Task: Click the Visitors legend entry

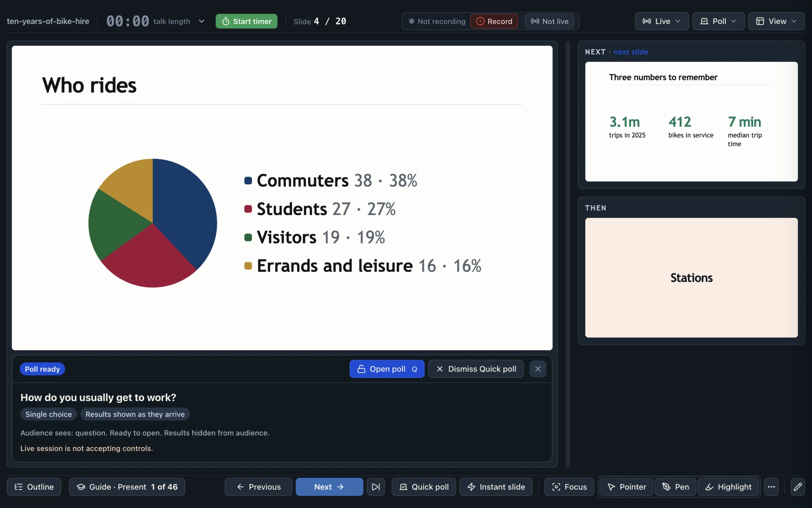Action: pyautogui.click(x=315, y=237)
